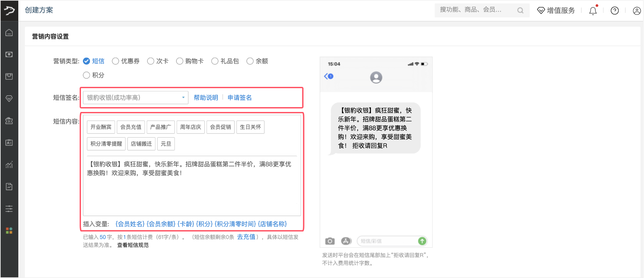The width and height of the screenshot is (644, 278).
Task: Open the 查看短信规范 link
Action: coord(133,245)
